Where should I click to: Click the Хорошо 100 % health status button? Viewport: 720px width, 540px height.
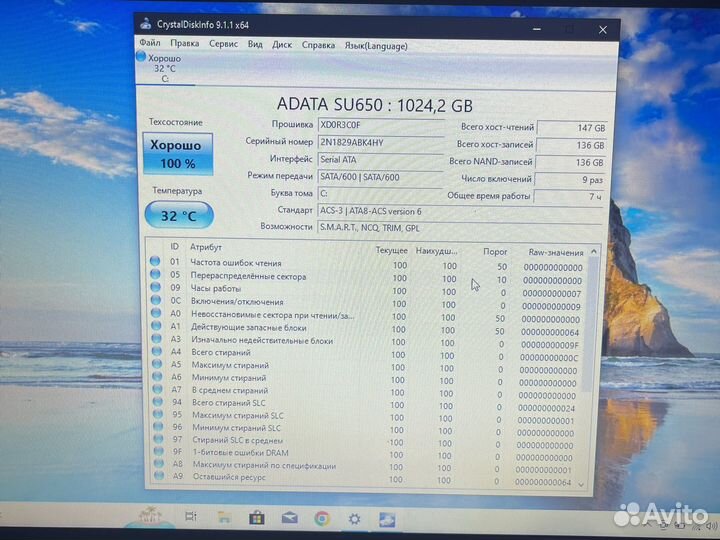178,154
